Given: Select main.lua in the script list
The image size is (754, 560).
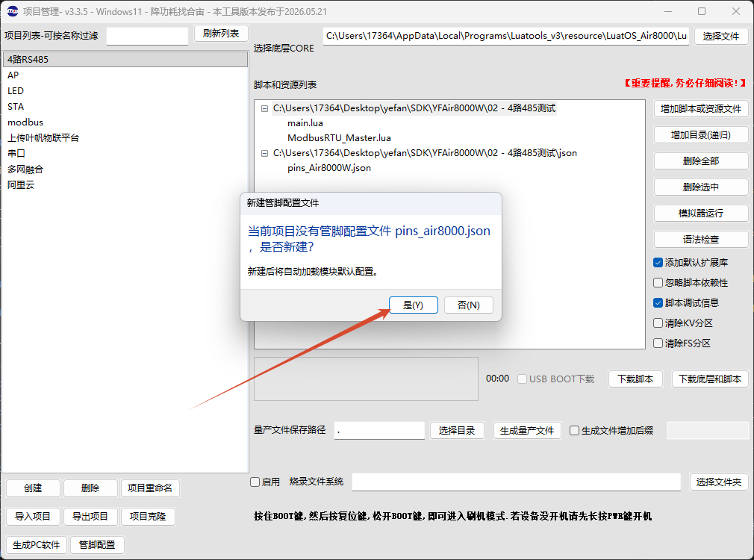Looking at the screenshot, I should [305, 123].
